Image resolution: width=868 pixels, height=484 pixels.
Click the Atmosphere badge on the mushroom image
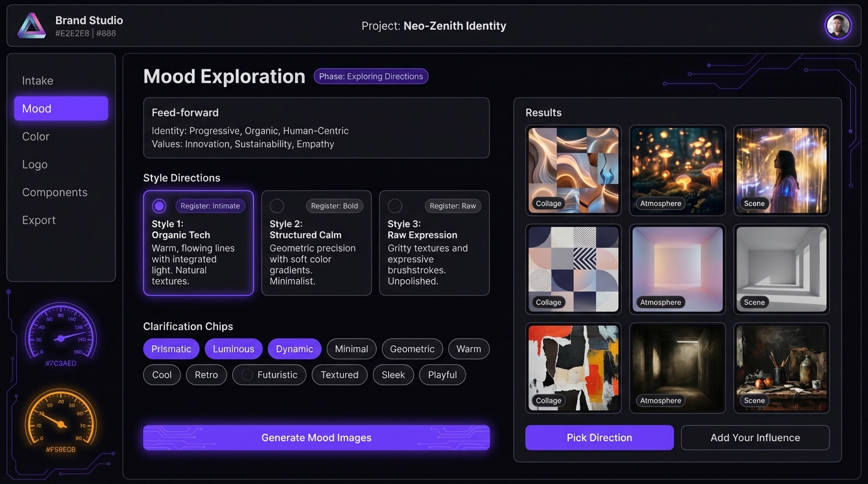pos(660,204)
